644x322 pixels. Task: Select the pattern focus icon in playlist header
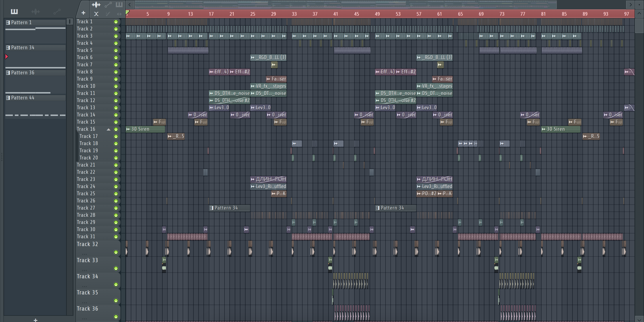pos(119,4)
